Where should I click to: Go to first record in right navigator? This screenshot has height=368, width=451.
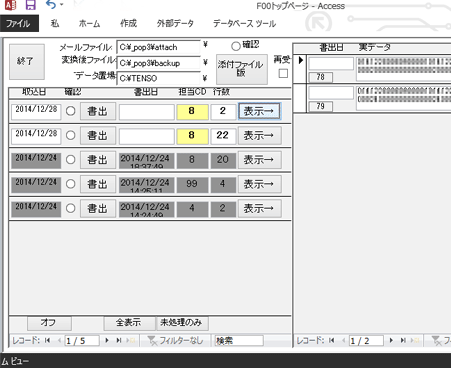point(331,340)
